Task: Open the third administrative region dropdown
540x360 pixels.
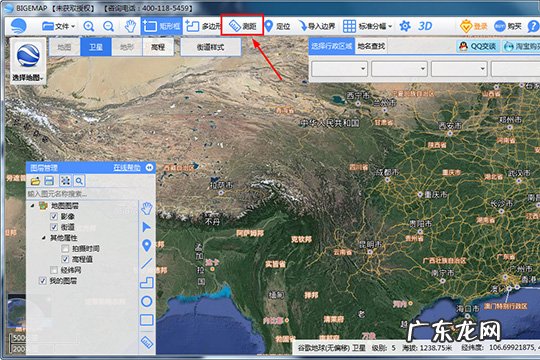Action: [x=459, y=69]
